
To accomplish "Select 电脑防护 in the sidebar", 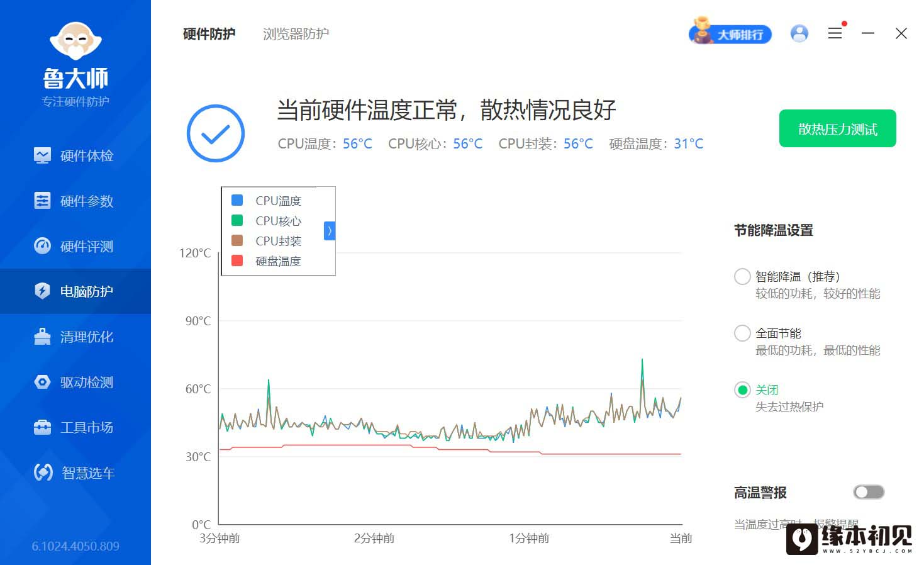I will click(75, 291).
